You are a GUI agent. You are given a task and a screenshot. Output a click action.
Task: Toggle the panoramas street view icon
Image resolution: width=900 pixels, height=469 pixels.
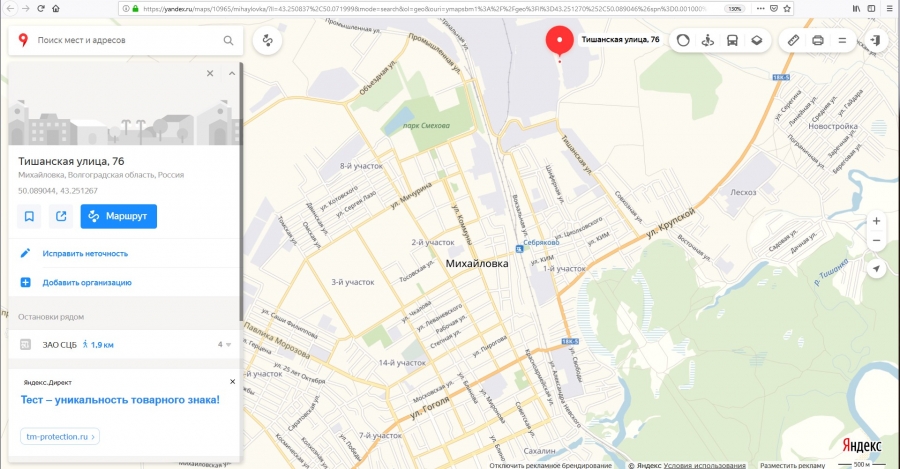point(708,40)
